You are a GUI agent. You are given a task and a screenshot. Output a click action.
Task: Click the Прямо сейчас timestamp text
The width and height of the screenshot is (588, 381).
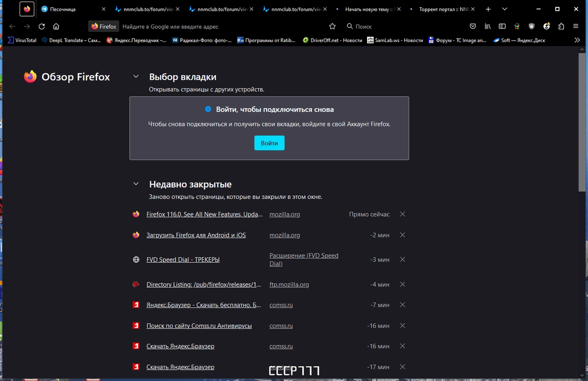(369, 214)
